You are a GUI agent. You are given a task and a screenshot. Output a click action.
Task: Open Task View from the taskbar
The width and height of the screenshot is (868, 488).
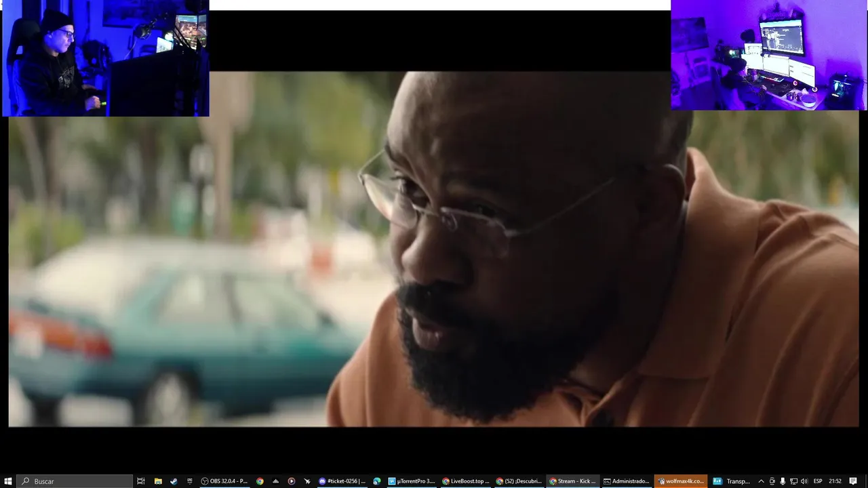point(141,481)
